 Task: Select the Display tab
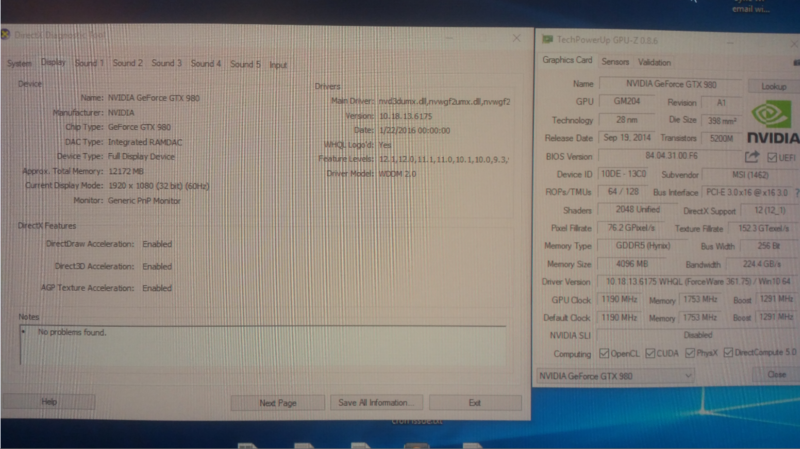click(53, 62)
